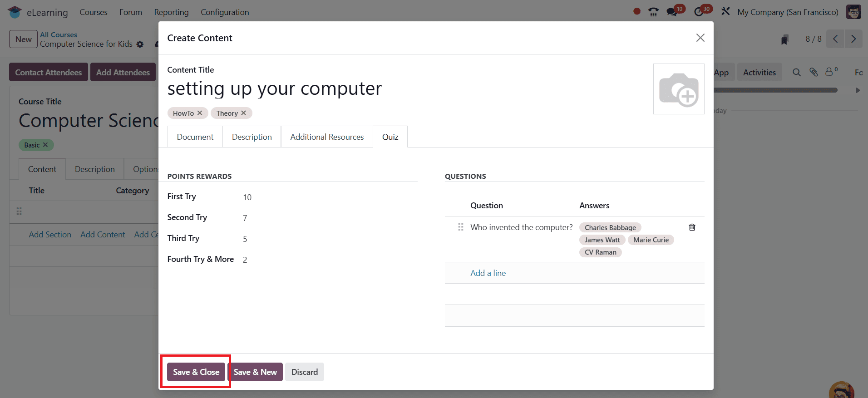Open the dialog's Description tab

252,137
